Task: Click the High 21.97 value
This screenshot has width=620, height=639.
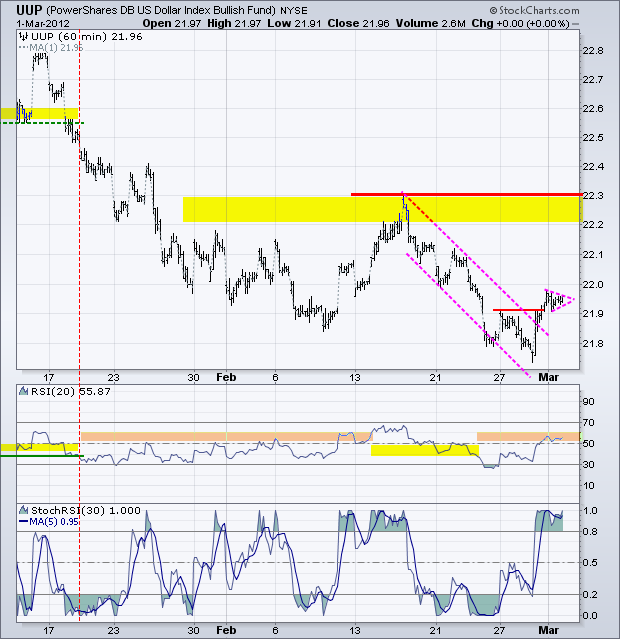Action: point(234,24)
